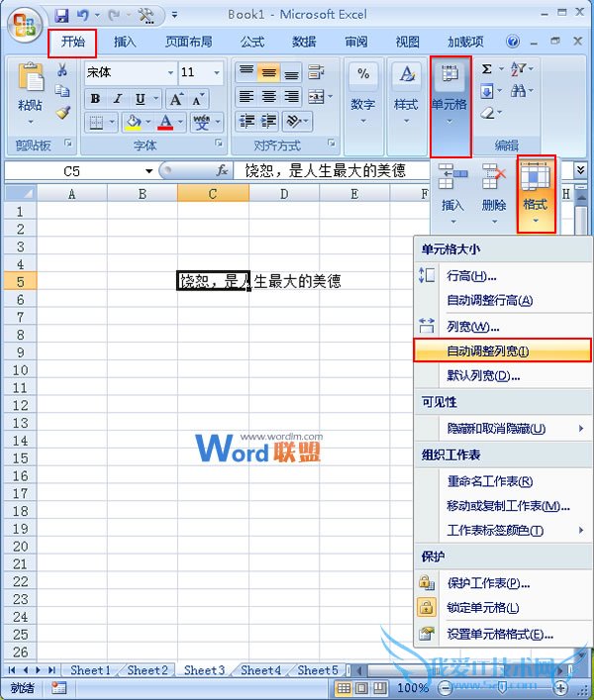
Task: Choose 默认列宽(D)...
Action: pos(503,376)
